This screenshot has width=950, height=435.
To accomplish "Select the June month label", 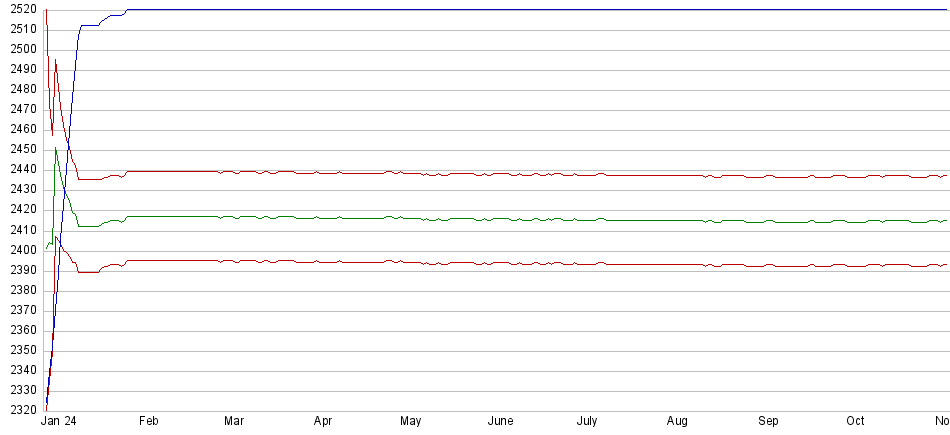I will 500,422.
